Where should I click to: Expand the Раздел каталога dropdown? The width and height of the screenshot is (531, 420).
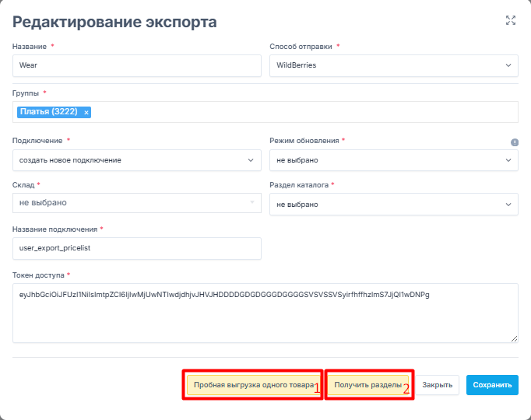coord(393,205)
